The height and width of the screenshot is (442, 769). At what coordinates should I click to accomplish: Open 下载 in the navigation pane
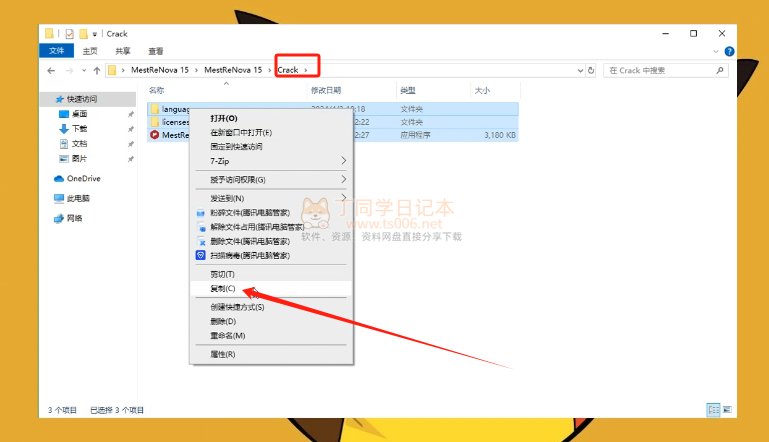tap(79, 129)
